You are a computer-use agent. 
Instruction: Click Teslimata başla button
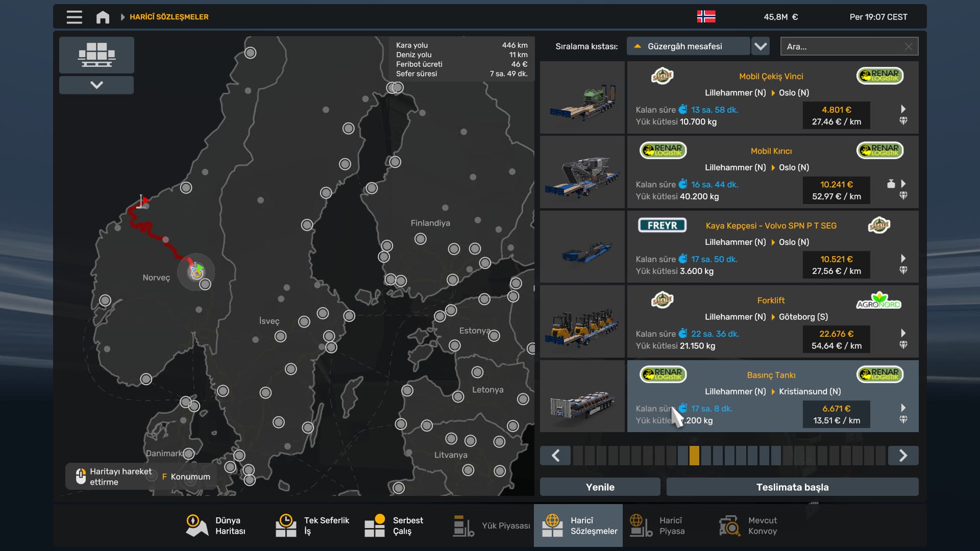(792, 487)
